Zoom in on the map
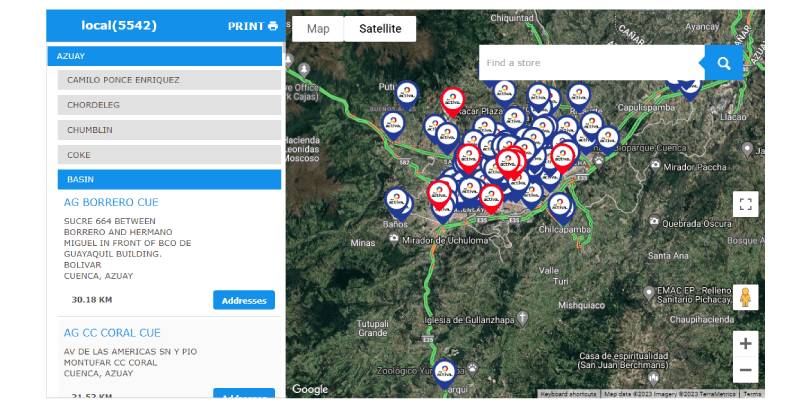 point(745,344)
